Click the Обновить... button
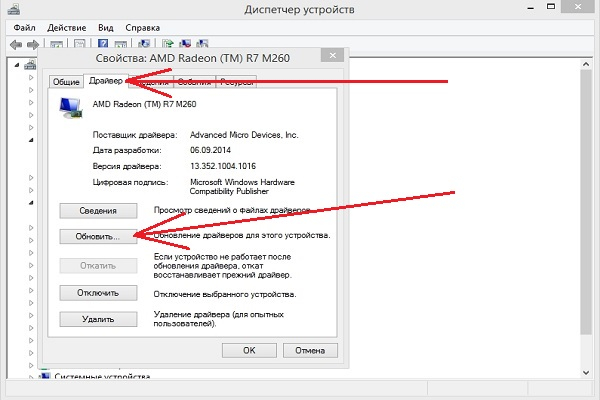 [98, 237]
